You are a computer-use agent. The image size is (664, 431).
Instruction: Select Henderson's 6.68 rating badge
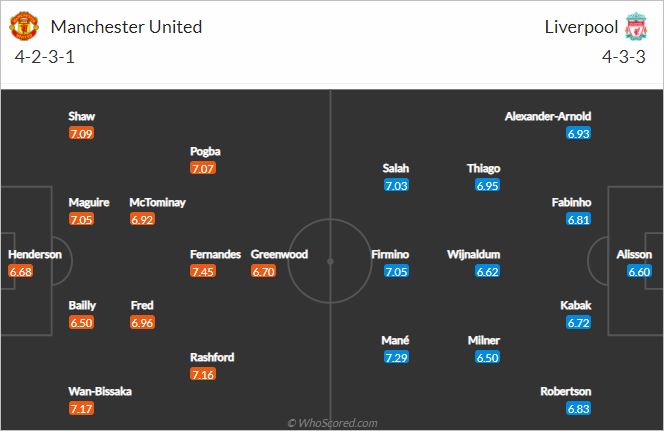(20, 271)
